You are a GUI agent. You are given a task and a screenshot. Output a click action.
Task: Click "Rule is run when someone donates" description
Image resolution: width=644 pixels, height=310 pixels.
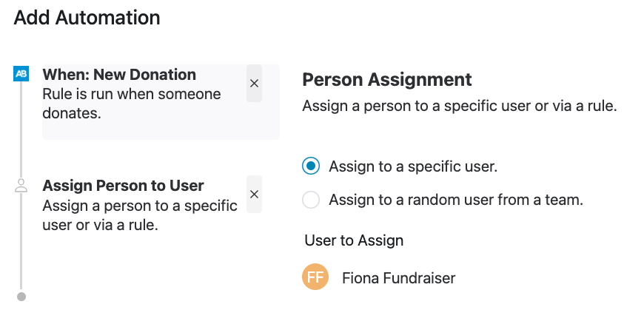point(132,104)
